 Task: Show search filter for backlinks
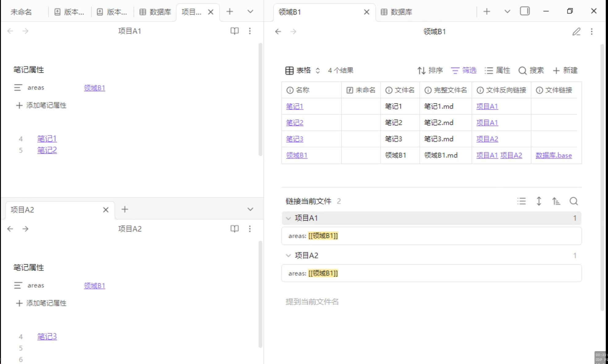click(574, 201)
